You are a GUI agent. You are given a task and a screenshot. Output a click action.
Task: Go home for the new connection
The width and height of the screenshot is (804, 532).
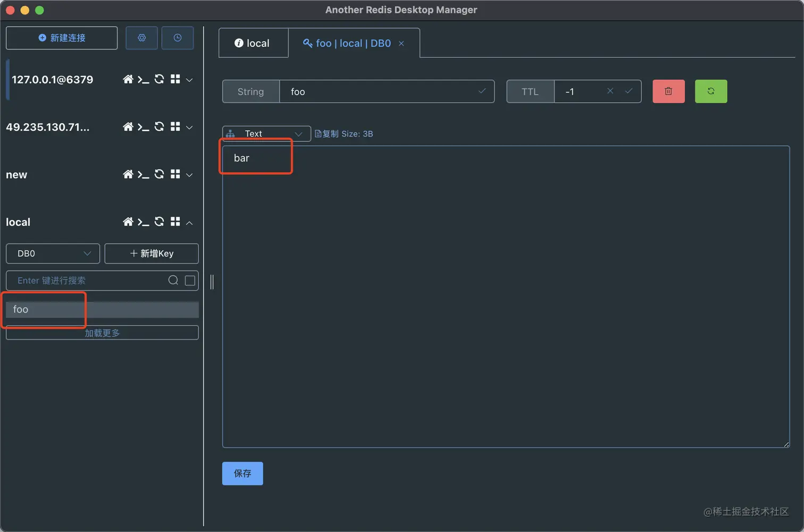click(x=128, y=174)
